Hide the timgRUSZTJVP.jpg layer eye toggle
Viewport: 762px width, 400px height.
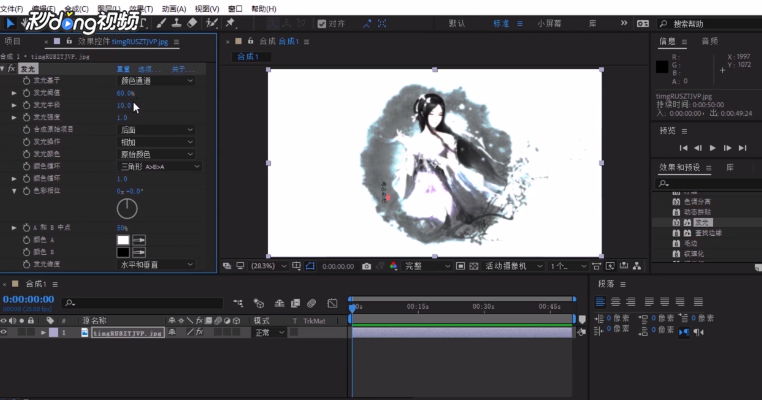coord(4,332)
